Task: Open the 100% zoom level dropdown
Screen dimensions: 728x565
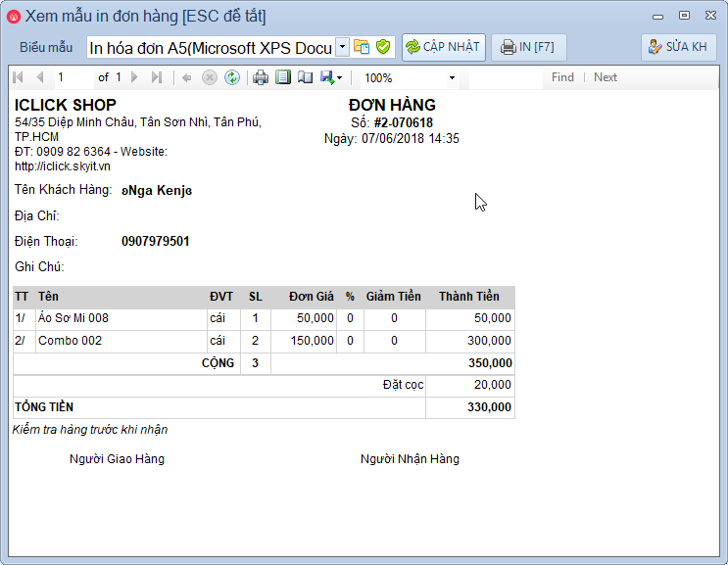Action: tap(452, 78)
